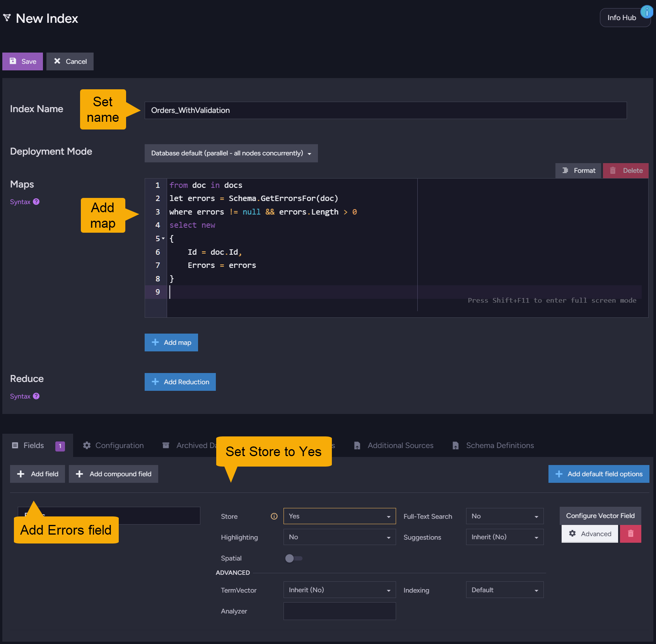Collapse the code block at line 5
This screenshot has width=656, height=644.
click(x=164, y=239)
